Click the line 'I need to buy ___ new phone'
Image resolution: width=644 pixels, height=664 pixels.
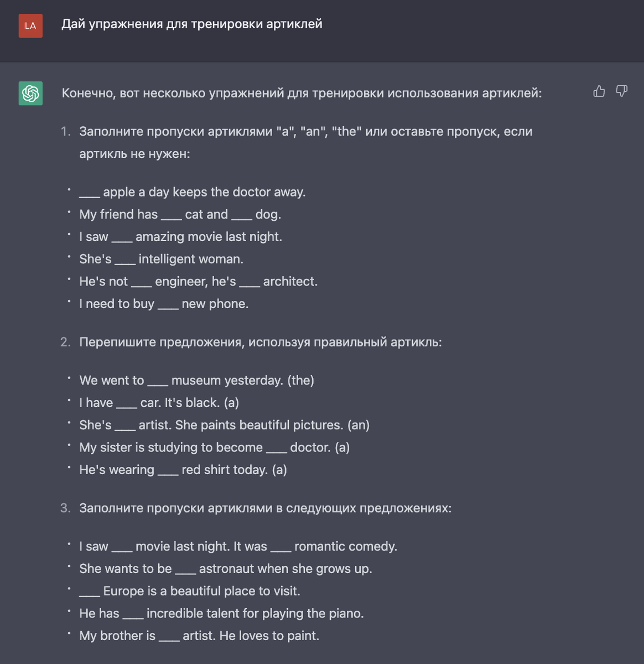[x=164, y=304]
